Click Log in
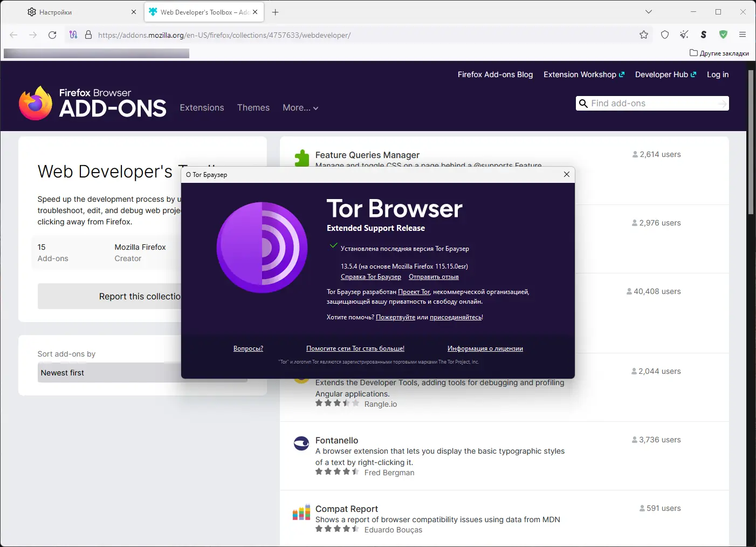 [x=718, y=74]
